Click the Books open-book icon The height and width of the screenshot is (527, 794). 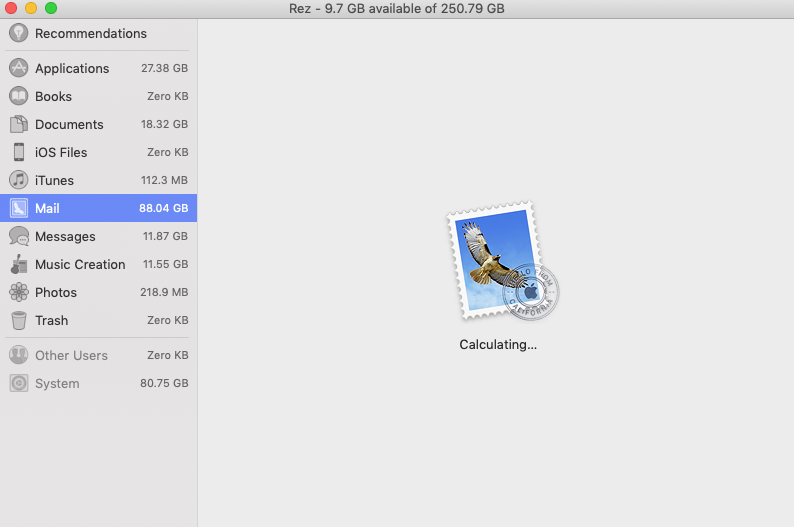[19, 96]
